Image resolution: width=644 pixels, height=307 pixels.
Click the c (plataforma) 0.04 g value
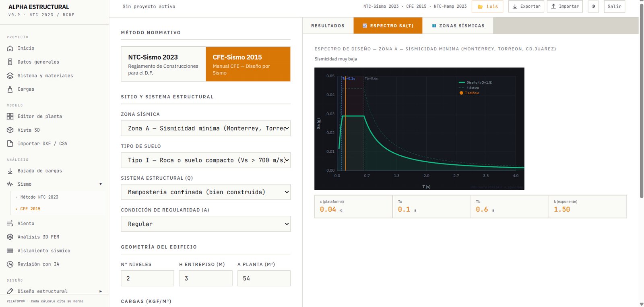(331, 210)
